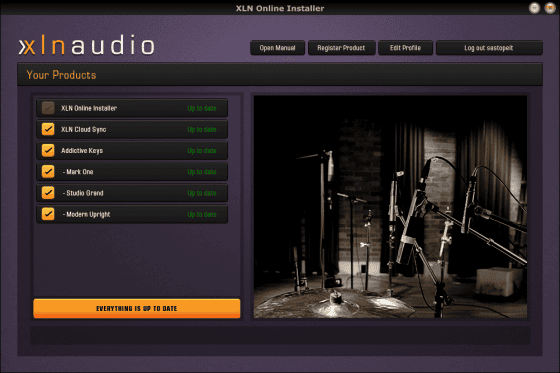Close the XLN Online Installer window

pos(550,8)
